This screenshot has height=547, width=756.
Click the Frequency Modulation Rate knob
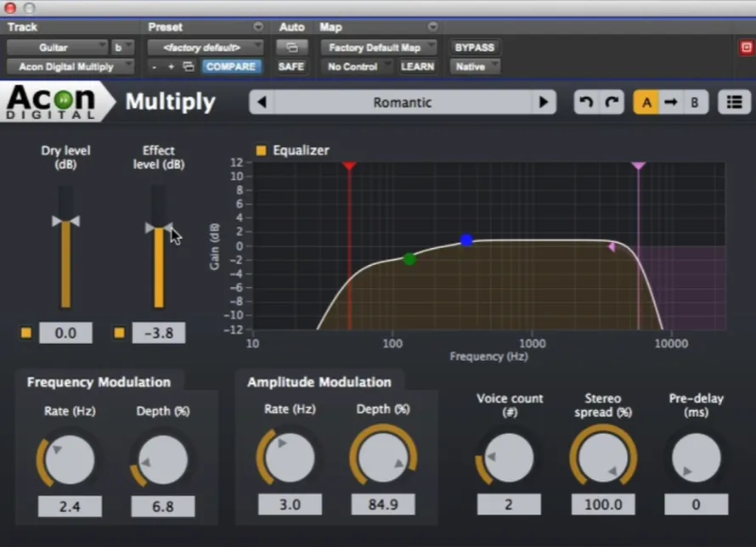pyautogui.click(x=70, y=460)
